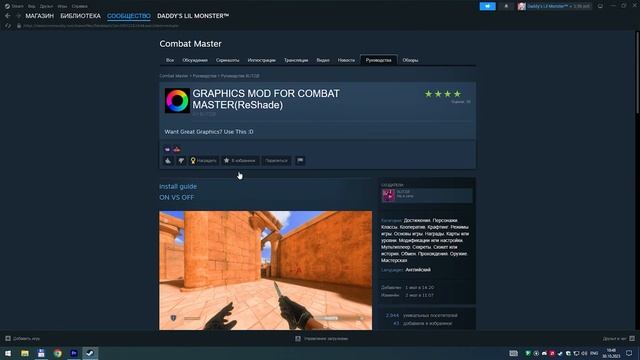The image size is (640, 360).
Task: Switch to the Видео tab
Action: [323, 60]
